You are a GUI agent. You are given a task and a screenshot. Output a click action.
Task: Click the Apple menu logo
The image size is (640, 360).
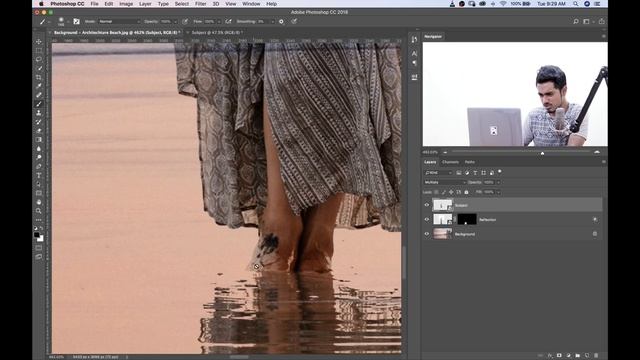(41, 4)
